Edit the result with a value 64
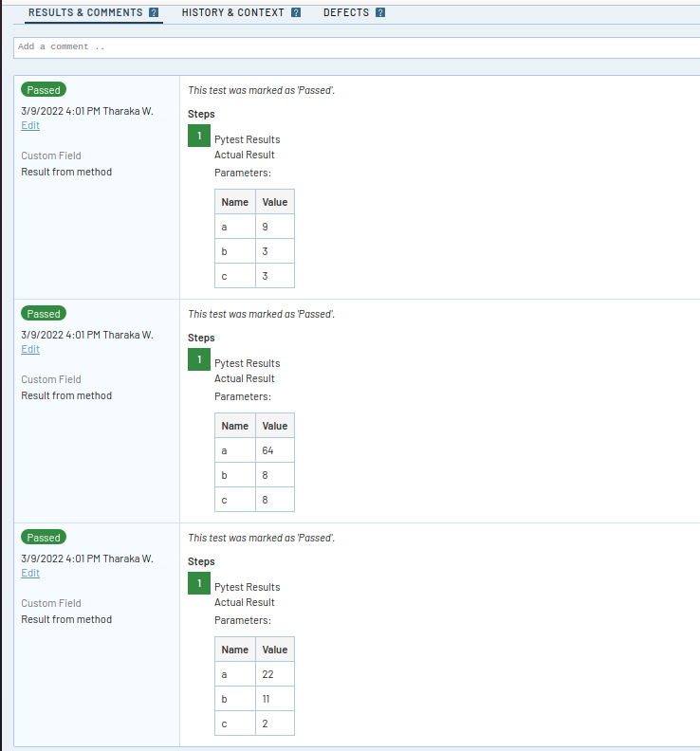 pos(30,349)
